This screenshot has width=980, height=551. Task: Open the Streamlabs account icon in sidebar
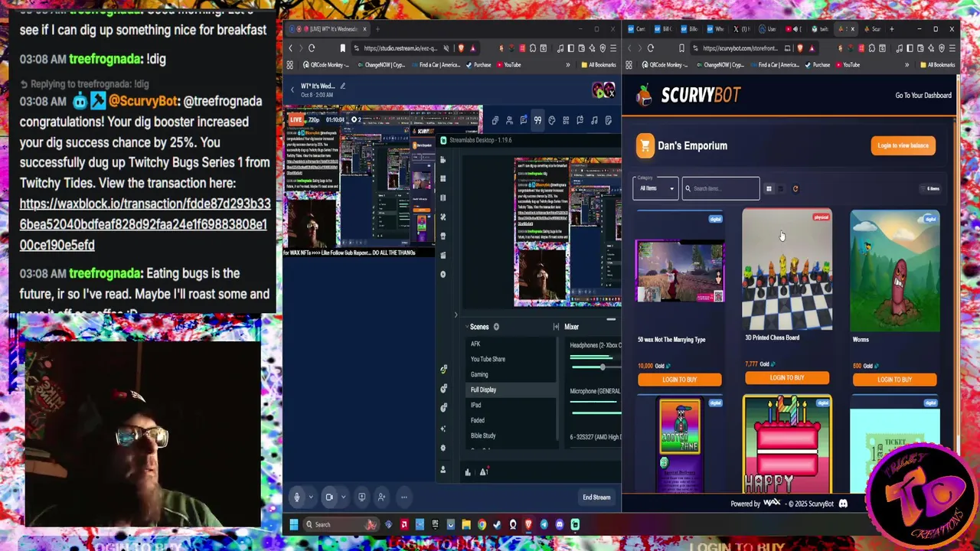443,470
